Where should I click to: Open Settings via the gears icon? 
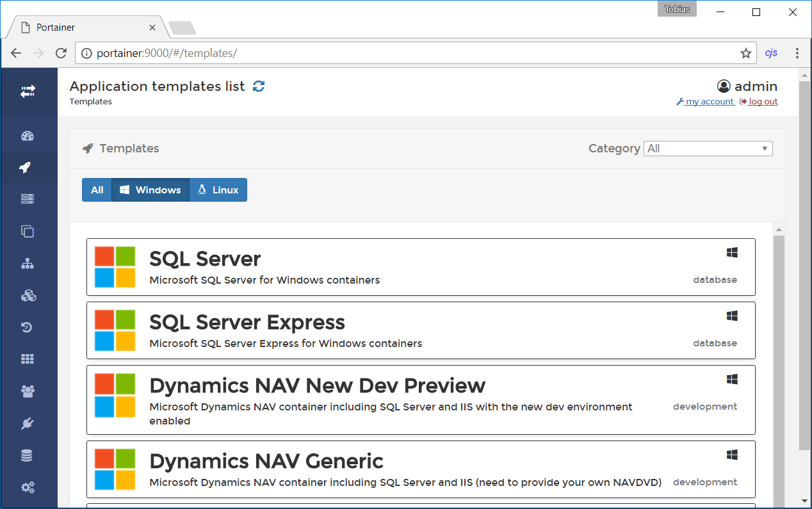pos(28,487)
